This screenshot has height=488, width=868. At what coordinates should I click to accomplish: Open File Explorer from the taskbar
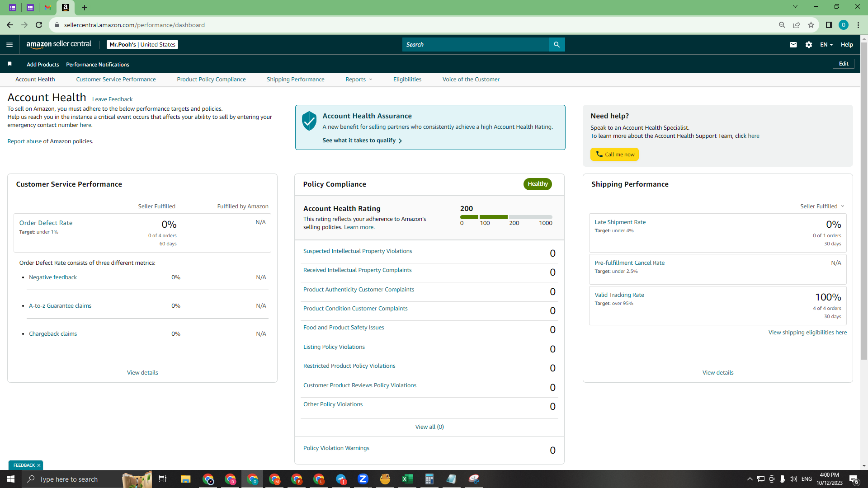[185, 479]
